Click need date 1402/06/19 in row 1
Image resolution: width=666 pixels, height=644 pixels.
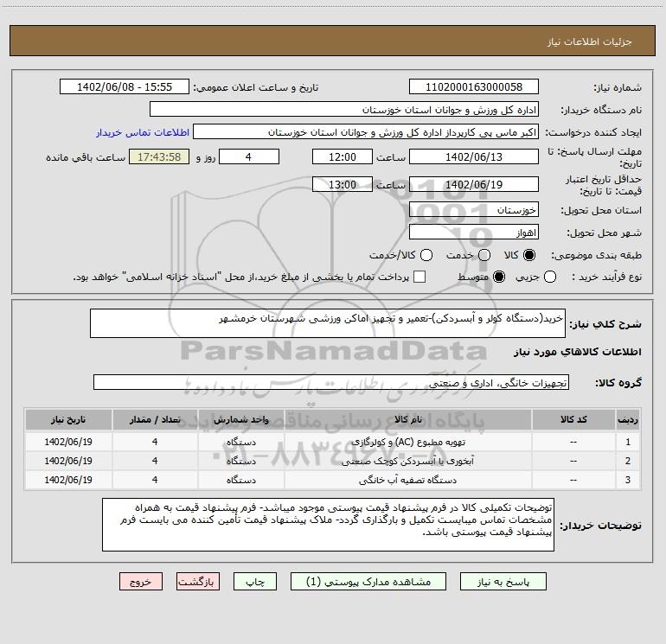pyautogui.click(x=68, y=442)
